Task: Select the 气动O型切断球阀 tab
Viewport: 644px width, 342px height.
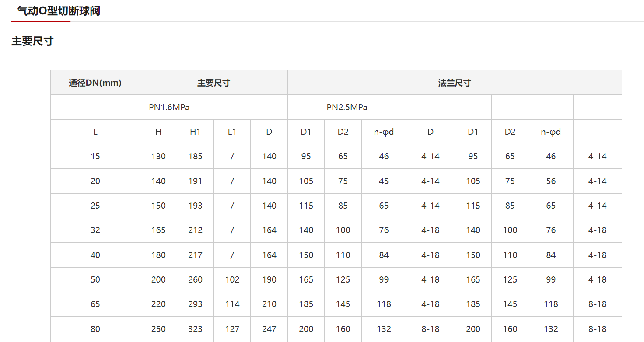Action: click(59, 11)
